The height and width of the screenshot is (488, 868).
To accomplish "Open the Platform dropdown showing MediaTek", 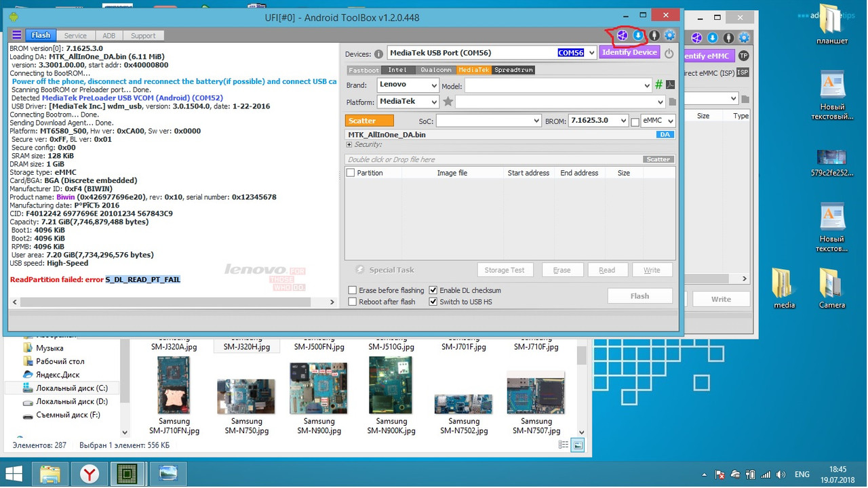I will click(433, 102).
